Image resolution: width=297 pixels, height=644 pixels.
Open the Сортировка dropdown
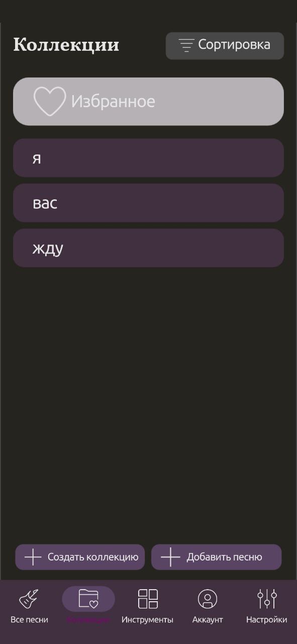tap(225, 46)
